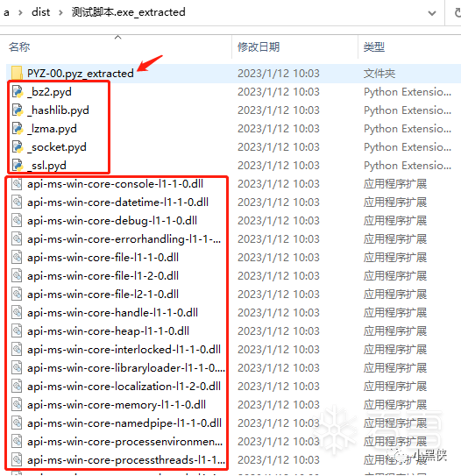Sort by the 名称 column header
This screenshot has height=476, width=461.
click(x=19, y=47)
